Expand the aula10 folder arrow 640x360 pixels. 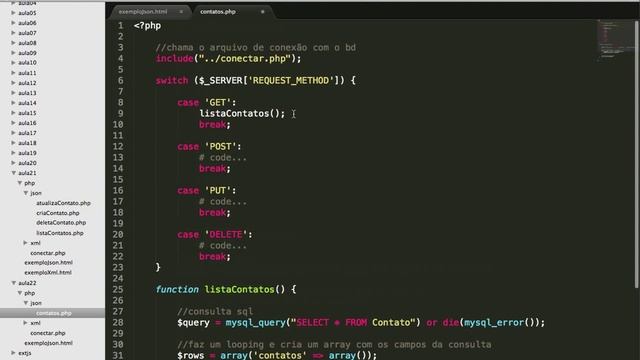point(13,63)
